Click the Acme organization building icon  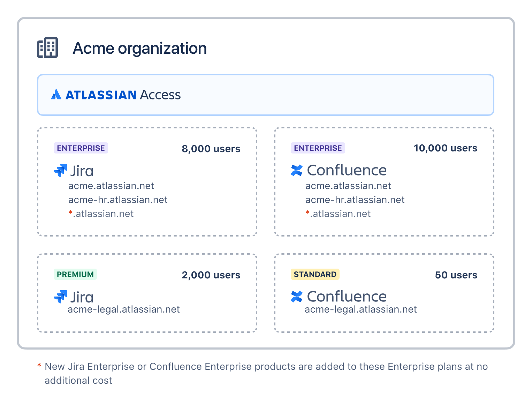48,48
